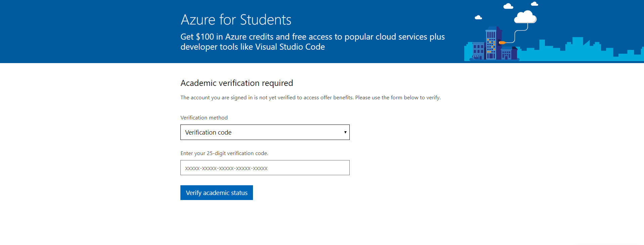
Task: Click the account not yet verified message
Action: [x=310, y=98]
